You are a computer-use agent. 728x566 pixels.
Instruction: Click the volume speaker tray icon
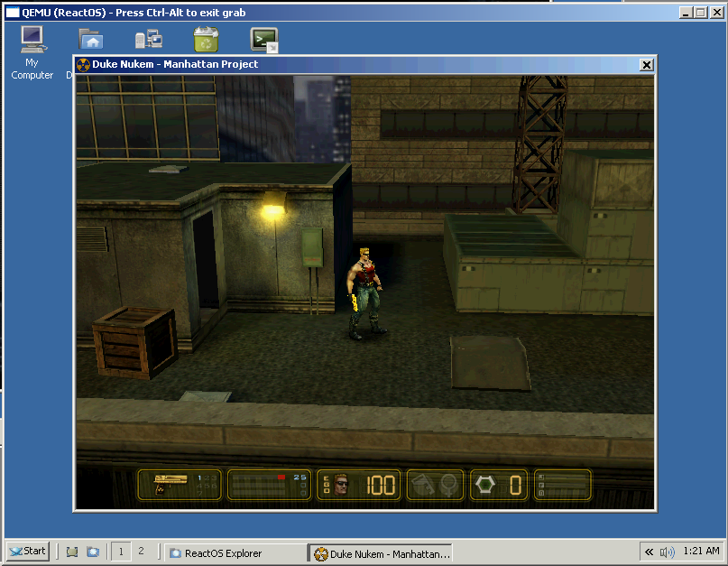click(x=667, y=552)
